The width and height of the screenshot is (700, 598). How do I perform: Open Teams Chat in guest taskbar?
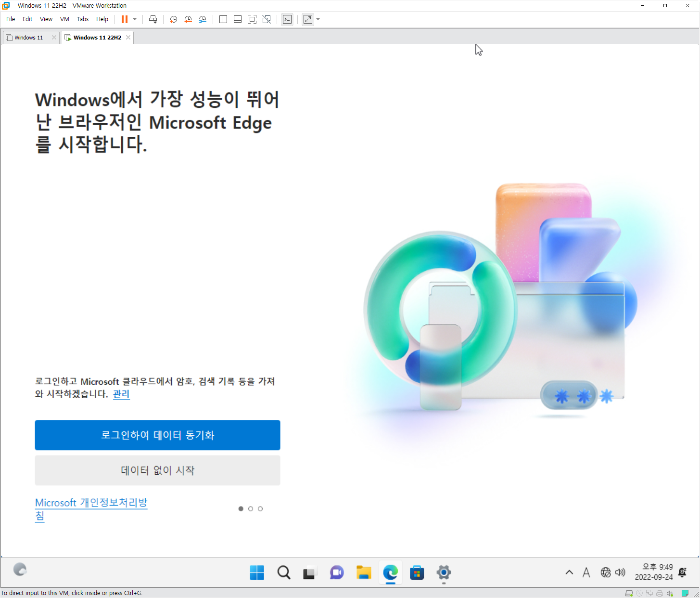click(337, 573)
